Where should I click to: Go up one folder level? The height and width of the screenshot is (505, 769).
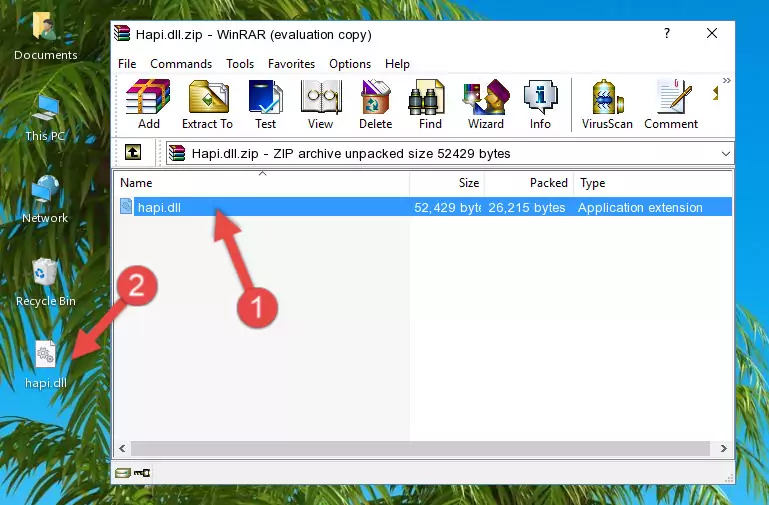coord(133,152)
